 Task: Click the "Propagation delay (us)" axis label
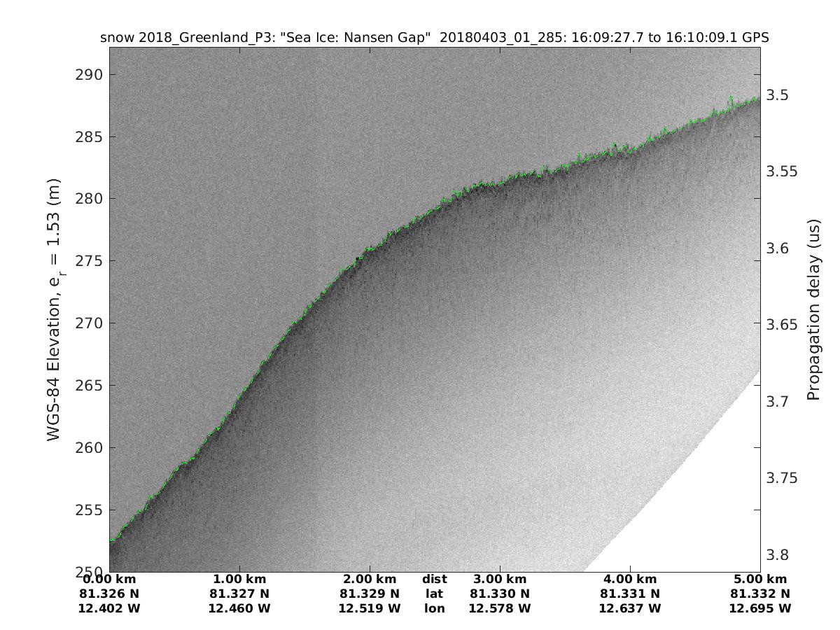[x=813, y=310]
